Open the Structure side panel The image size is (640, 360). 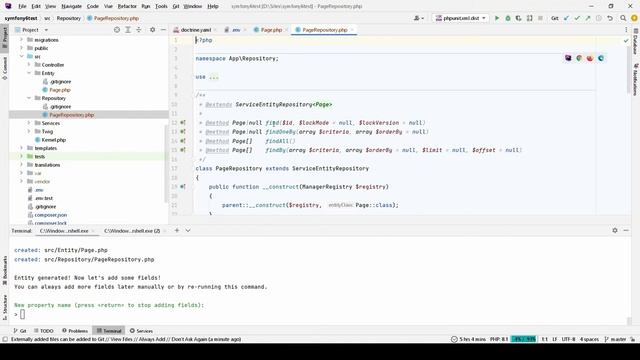click(x=4, y=307)
